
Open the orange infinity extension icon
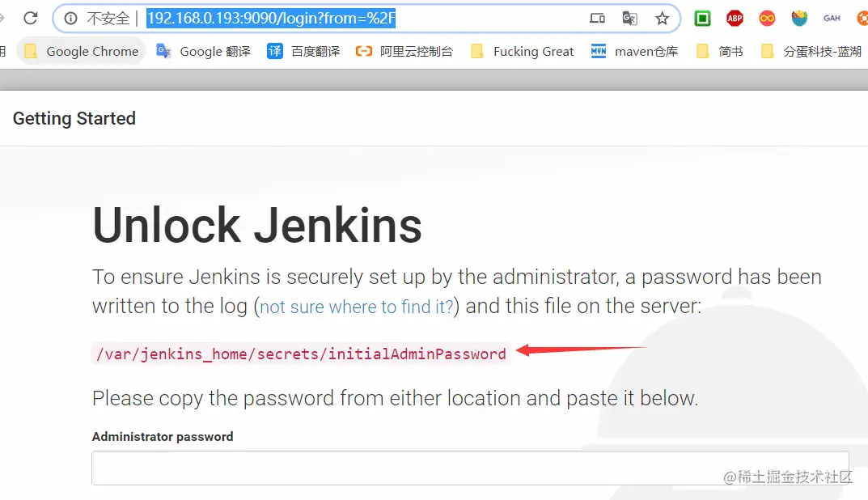pos(767,19)
